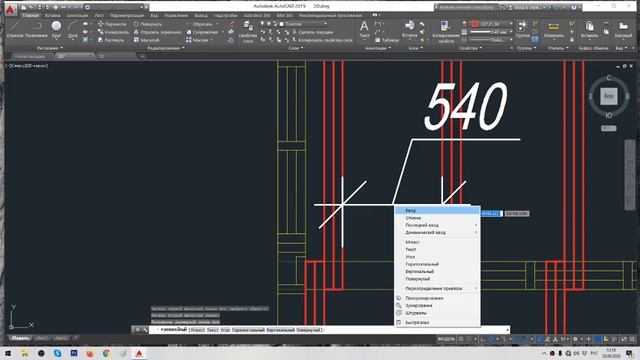The width and height of the screenshot is (640, 360).
Task: Click the Вставить (Paste) button
Action: [x=589, y=30]
